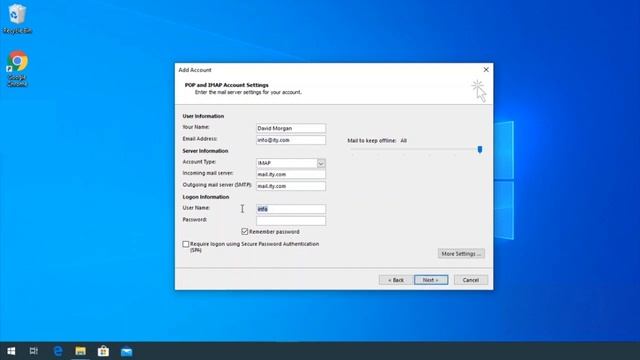Launch Google Chrome from the desktop
This screenshot has height=360, width=640.
(x=17, y=69)
